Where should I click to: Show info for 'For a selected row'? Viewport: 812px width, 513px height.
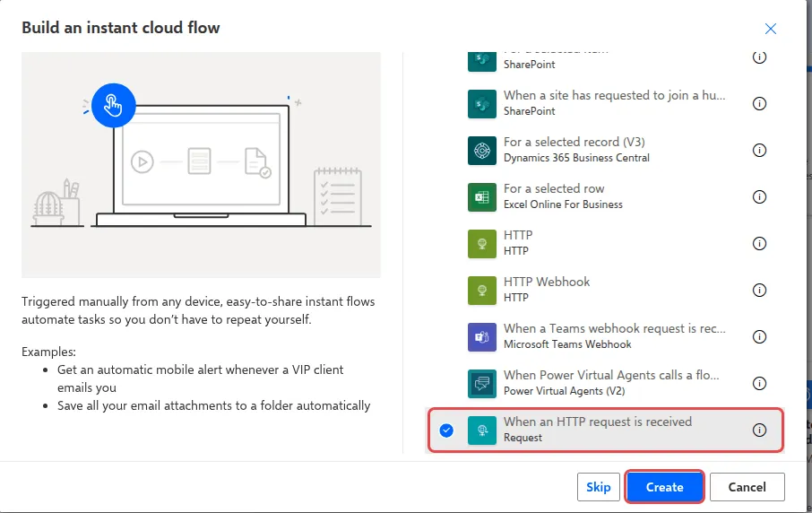point(759,197)
